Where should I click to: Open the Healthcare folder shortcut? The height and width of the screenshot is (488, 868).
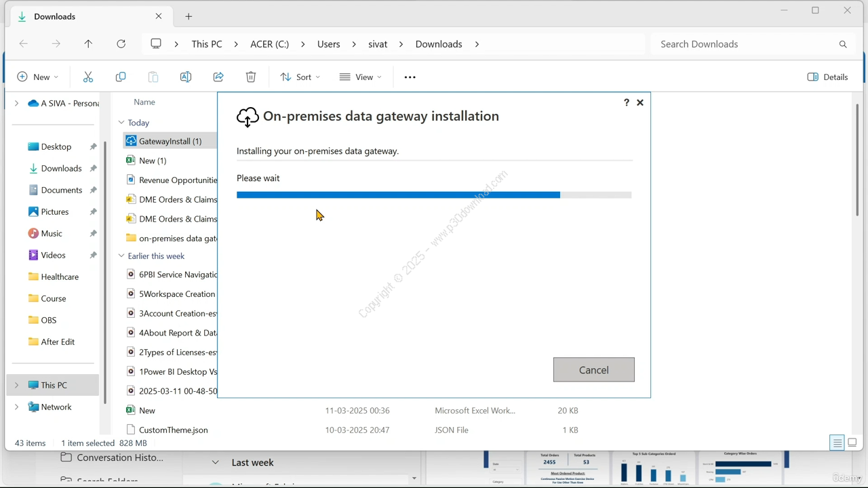click(x=60, y=277)
